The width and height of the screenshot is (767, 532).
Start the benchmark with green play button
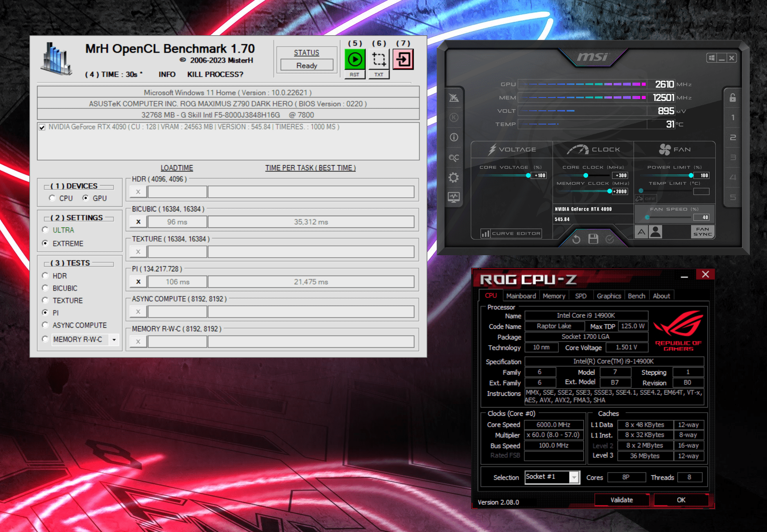click(355, 60)
